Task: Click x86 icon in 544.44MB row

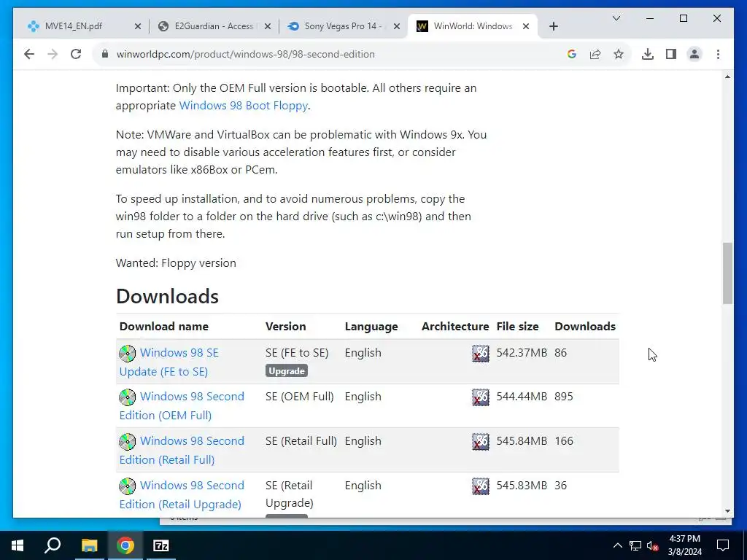Action: pyautogui.click(x=481, y=397)
